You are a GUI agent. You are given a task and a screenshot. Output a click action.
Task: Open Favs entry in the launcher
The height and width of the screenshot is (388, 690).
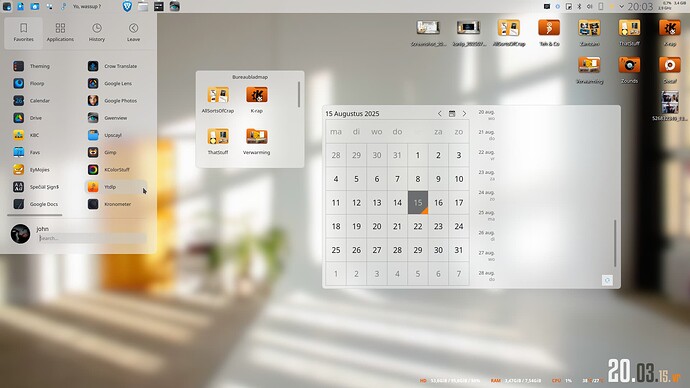(40, 152)
